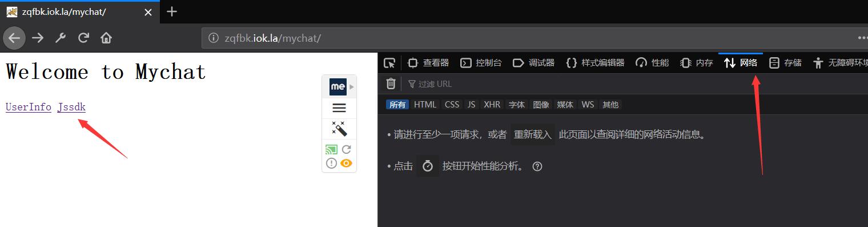Screen dimensions: 868x227
Task: Start performance analysis with stopwatch button
Action: [x=428, y=166]
